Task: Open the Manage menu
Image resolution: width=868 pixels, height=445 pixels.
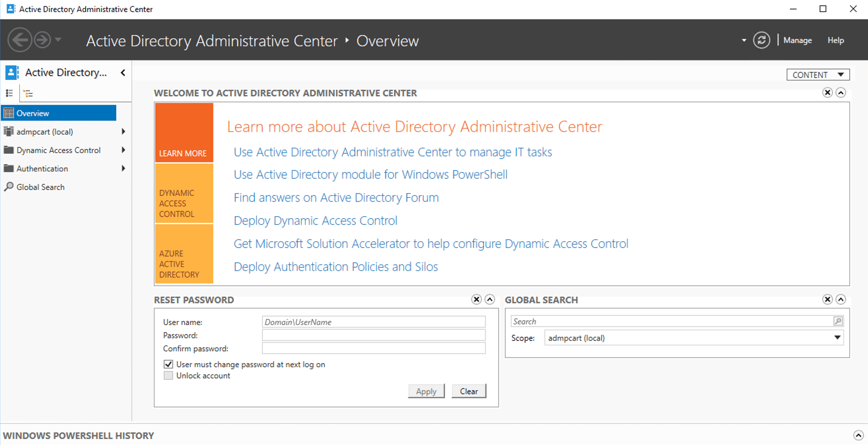Action: (x=798, y=40)
